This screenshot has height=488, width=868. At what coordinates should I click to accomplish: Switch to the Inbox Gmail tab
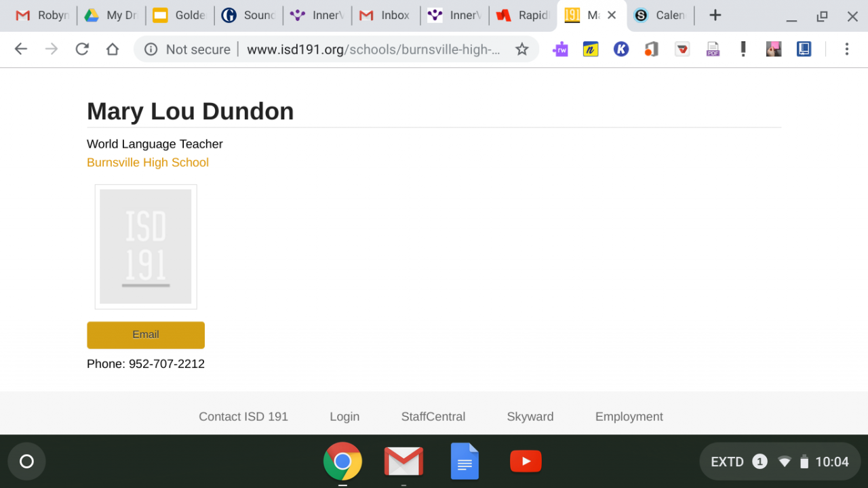click(385, 15)
